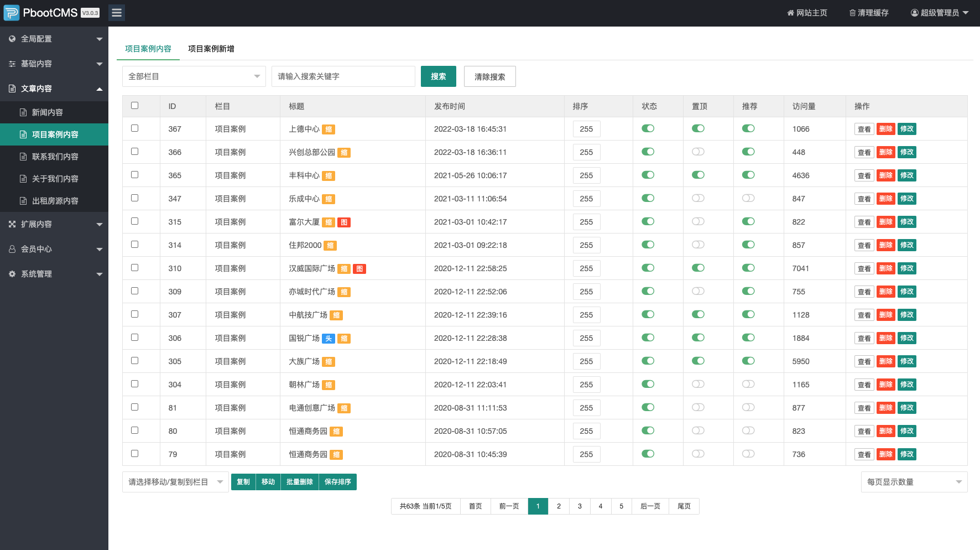
Task: Click the 保存排序 button
Action: click(x=338, y=482)
